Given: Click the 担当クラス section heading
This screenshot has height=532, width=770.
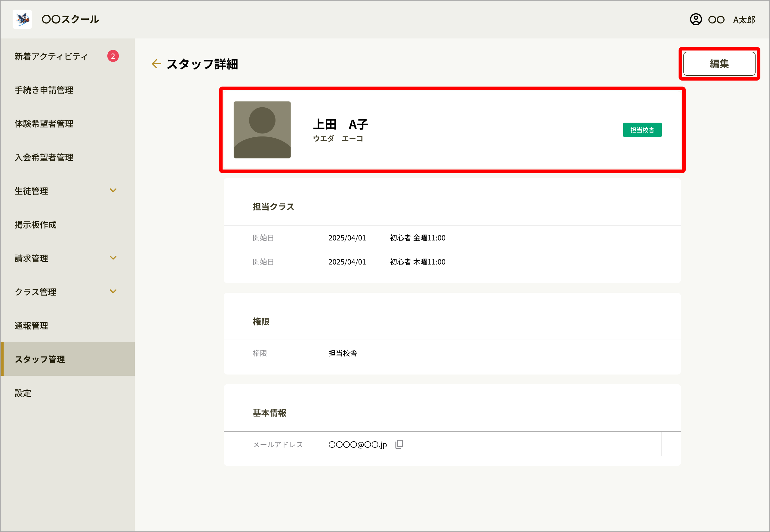Looking at the screenshot, I should click(x=273, y=207).
